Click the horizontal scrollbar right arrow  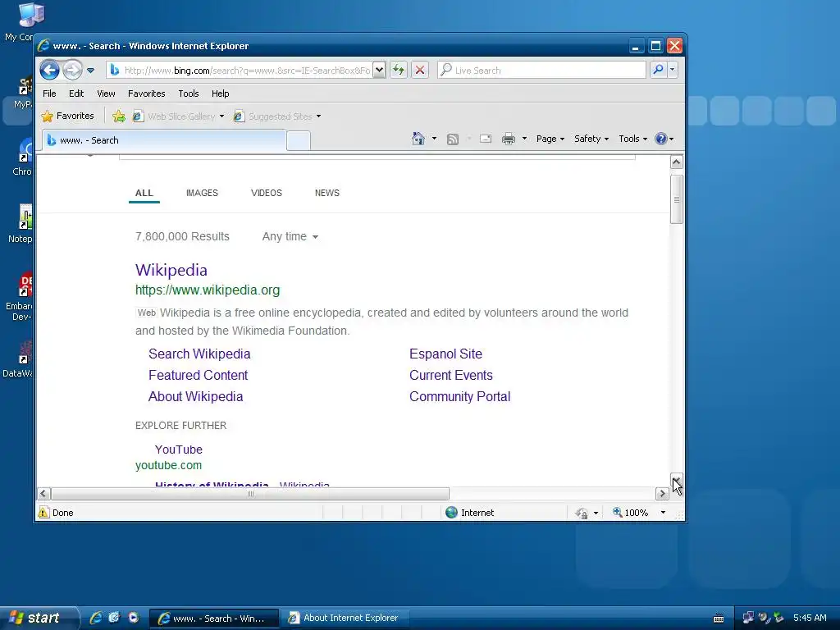tap(662, 493)
